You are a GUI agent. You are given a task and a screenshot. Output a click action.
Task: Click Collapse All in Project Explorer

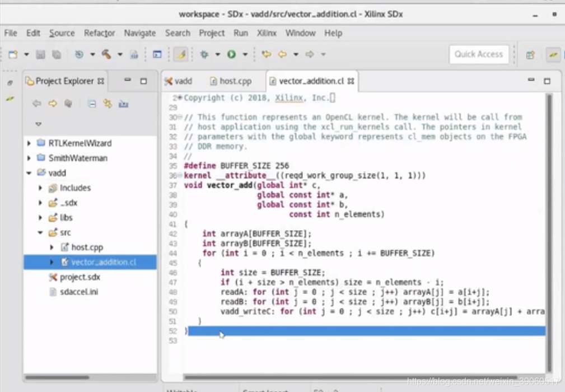[x=92, y=104]
